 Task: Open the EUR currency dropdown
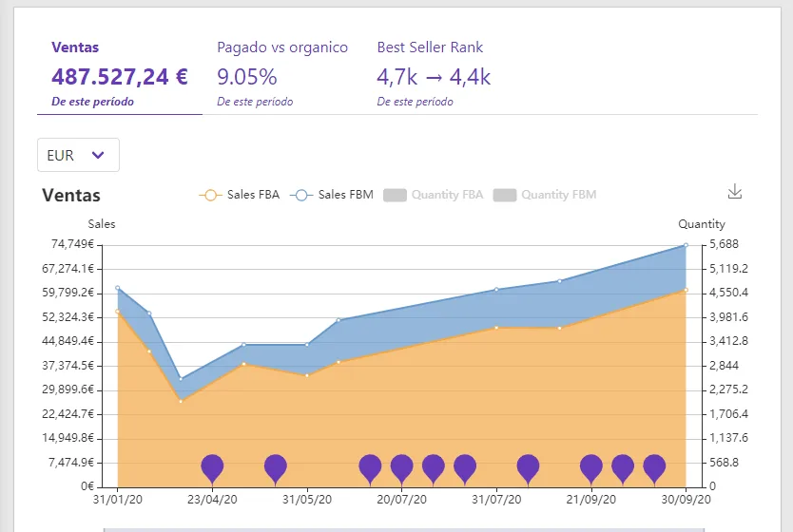coord(78,155)
